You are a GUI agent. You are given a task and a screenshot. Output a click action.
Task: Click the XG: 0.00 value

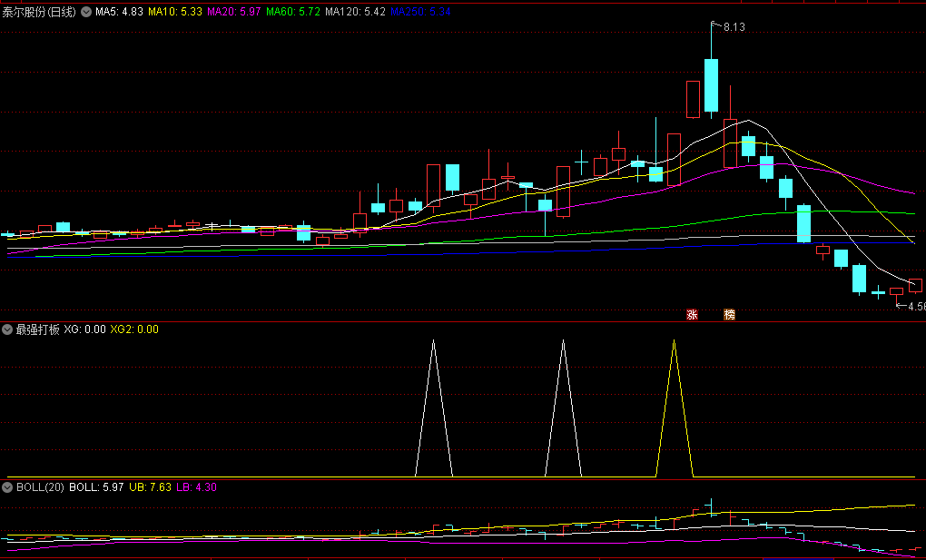85,329
